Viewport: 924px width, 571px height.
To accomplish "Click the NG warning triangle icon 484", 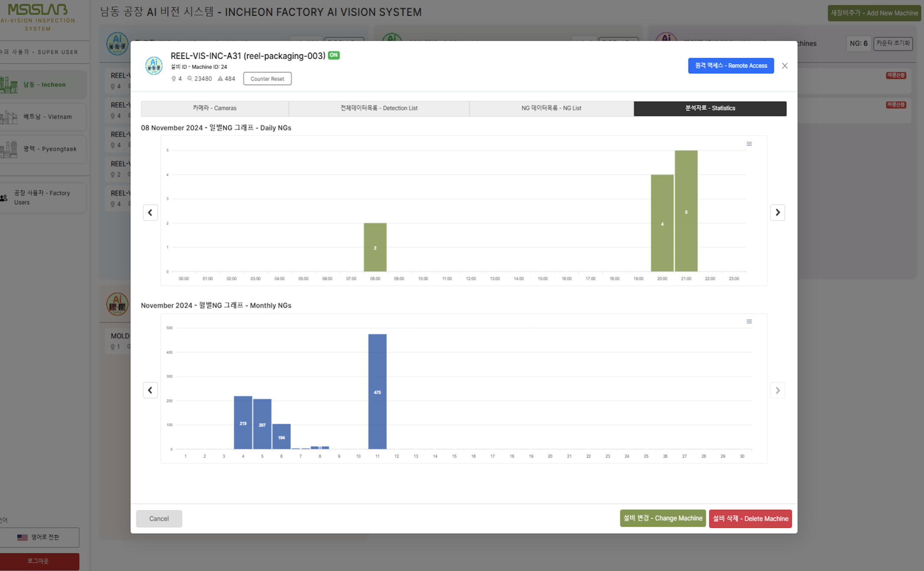I will (220, 79).
